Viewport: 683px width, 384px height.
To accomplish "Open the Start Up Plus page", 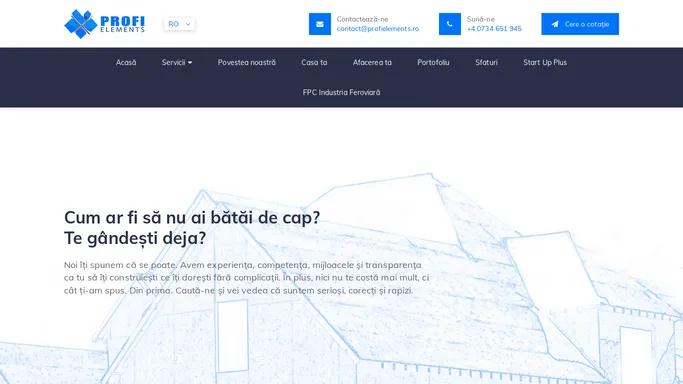I will (x=545, y=63).
